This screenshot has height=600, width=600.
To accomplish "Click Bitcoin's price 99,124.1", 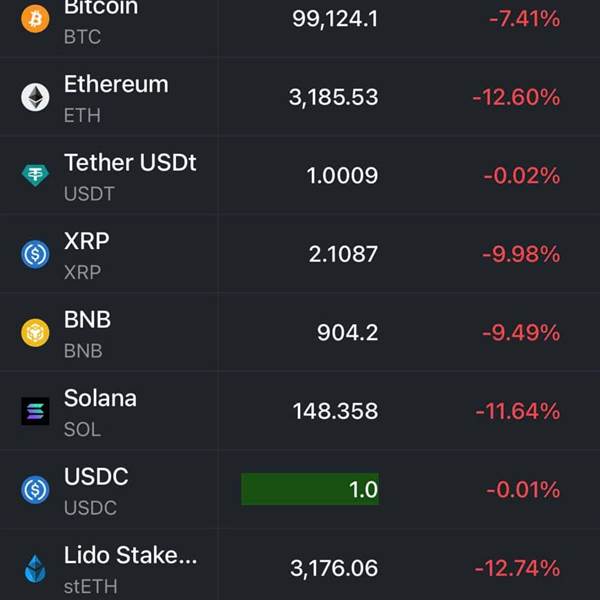I will click(335, 19).
